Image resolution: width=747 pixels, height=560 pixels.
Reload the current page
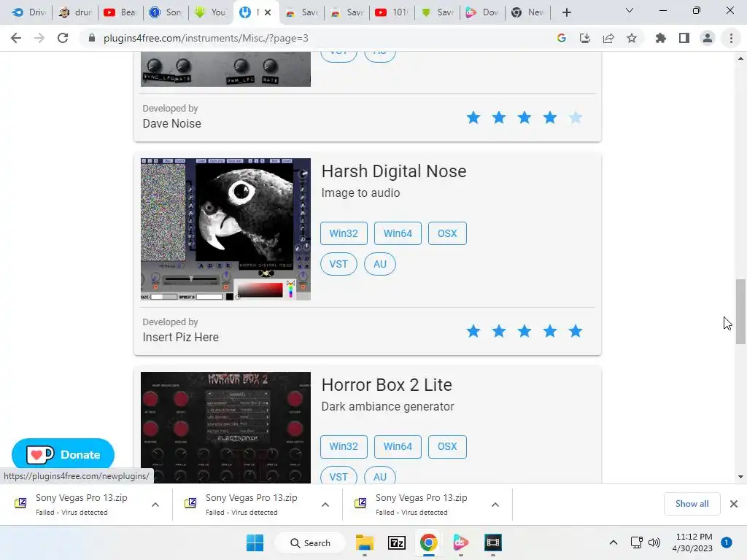click(x=63, y=38)
